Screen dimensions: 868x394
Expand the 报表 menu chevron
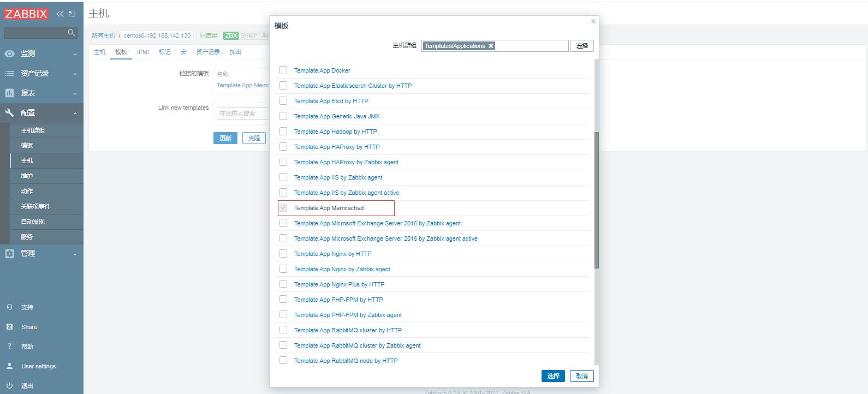75,93
